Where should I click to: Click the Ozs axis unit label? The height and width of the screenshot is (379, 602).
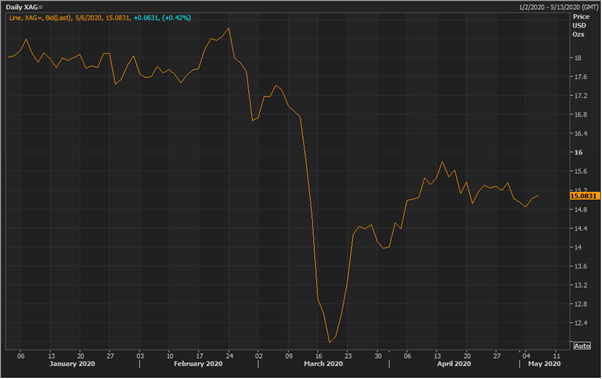click(578, 34)
